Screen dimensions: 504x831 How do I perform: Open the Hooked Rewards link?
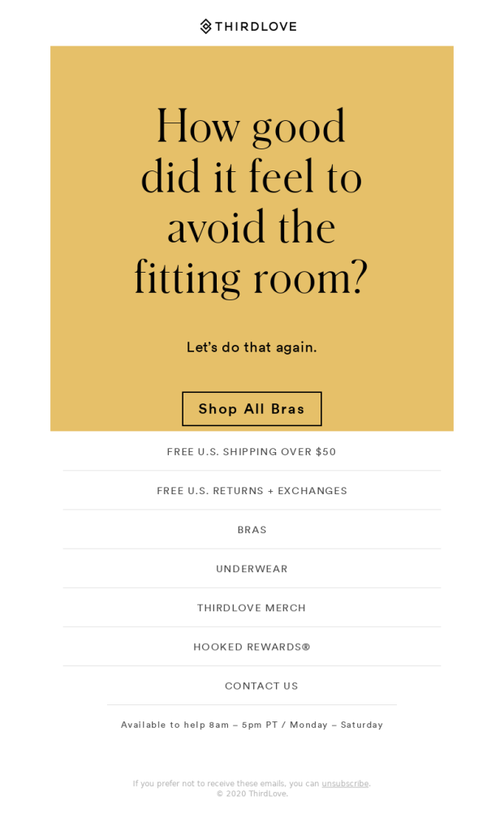point(252,647)
